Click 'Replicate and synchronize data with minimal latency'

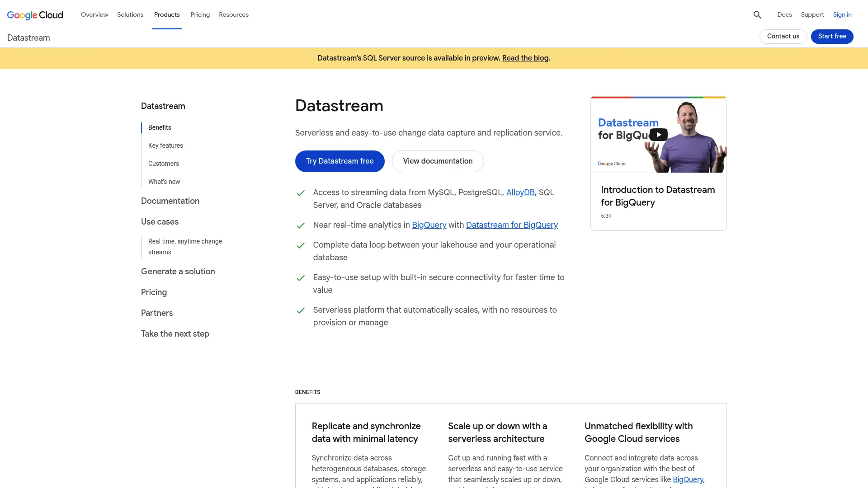(x=366, y=432)
